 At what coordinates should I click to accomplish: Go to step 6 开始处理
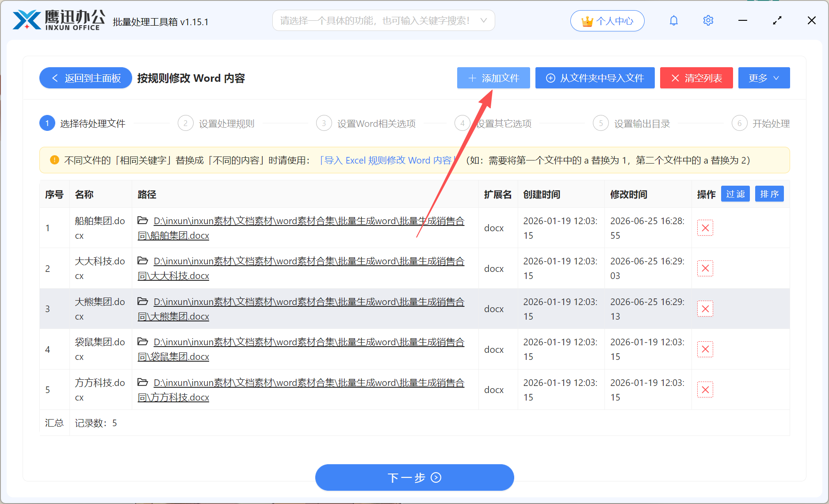tap(761, 123)
